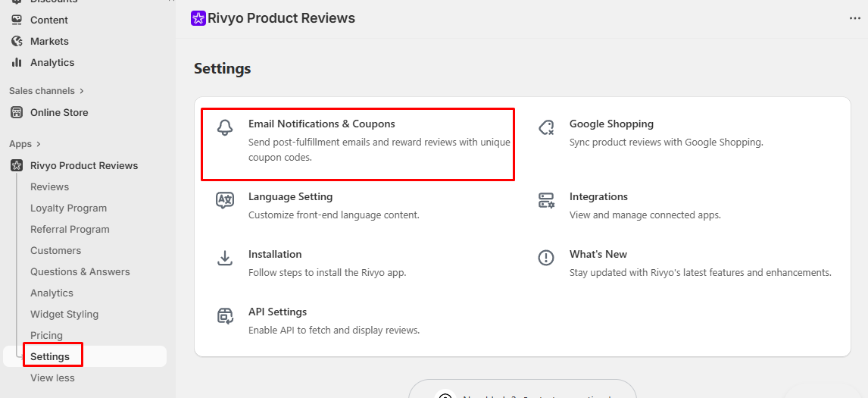Open Online Store sales channel
Viewport: 868px width, 398px height.
pos(59,112)
